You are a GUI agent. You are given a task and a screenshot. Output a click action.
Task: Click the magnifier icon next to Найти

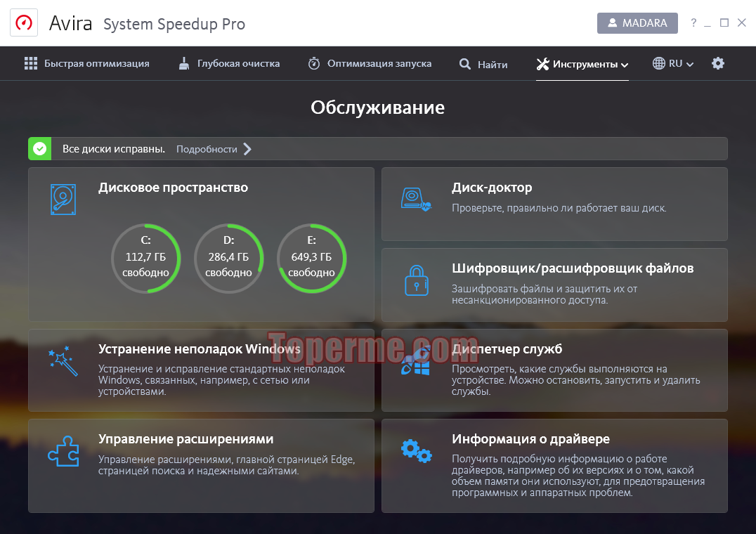pos(465,64)
